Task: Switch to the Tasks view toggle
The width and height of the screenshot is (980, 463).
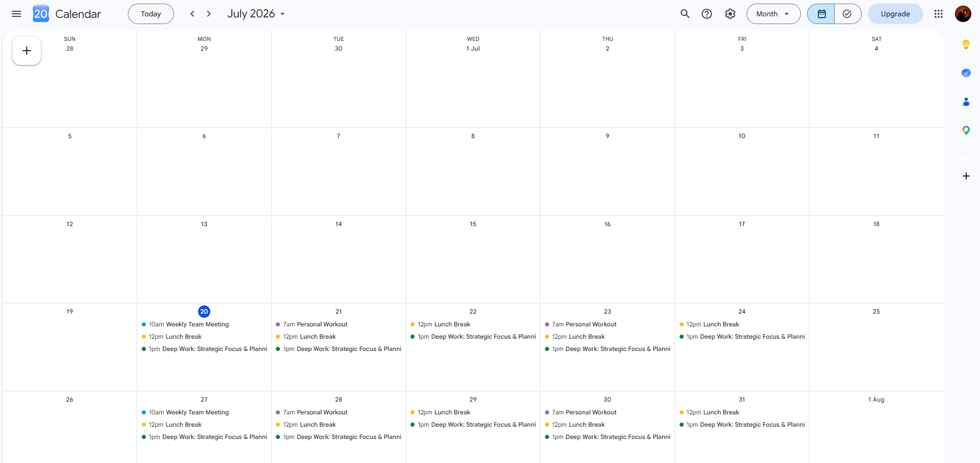Action: point(847,14)
